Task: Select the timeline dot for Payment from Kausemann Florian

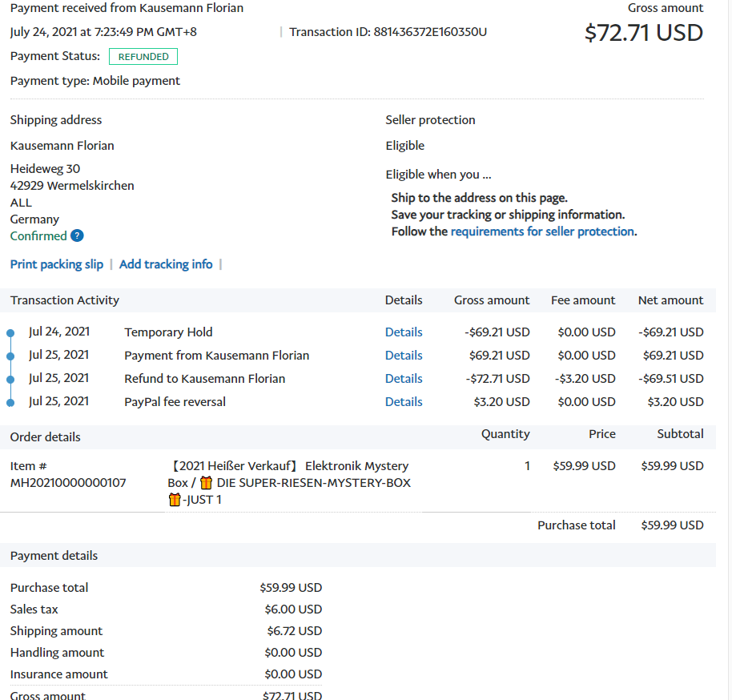Action: tap(10, 356)
